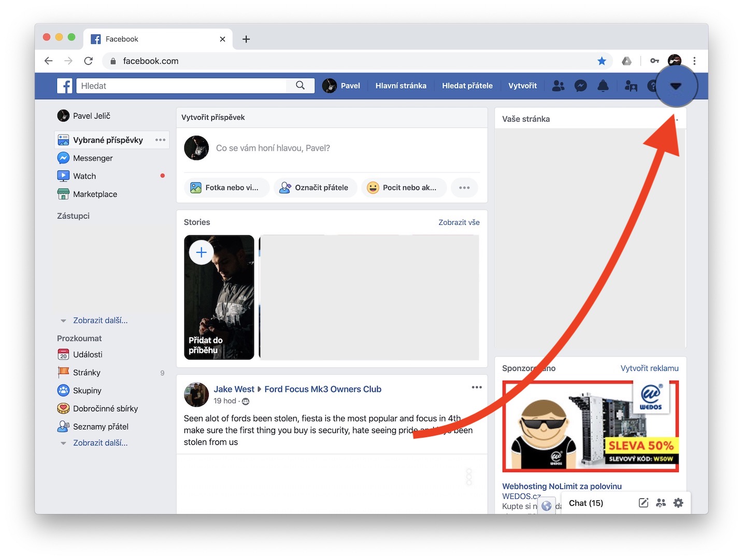Click the audience icon next to 19 hod
743x560 pixels.
click(246, 401)
